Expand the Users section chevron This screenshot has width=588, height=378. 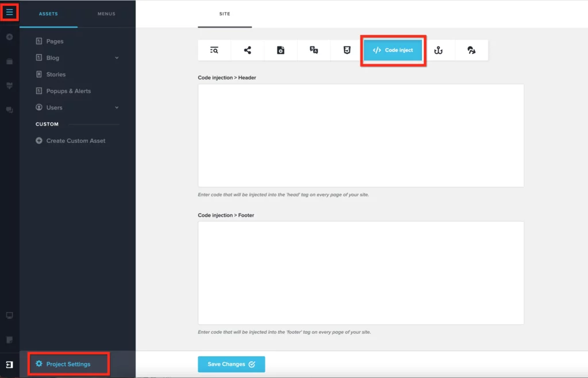click(x=117, y=108)
